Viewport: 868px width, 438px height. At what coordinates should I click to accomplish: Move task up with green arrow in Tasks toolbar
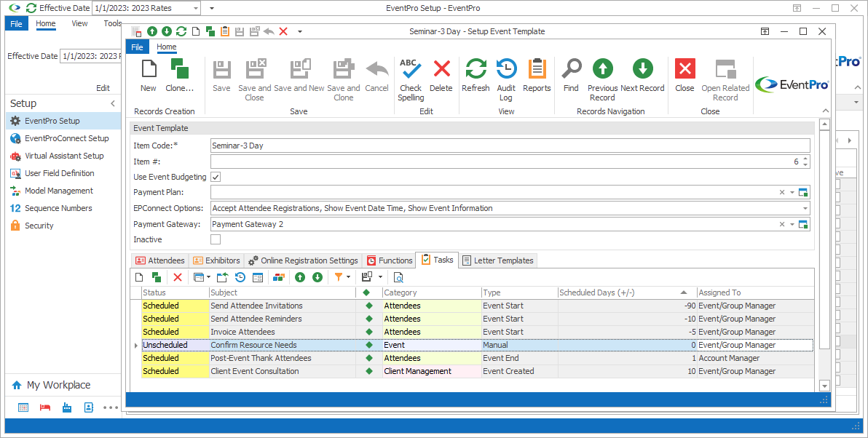point(300,277)
